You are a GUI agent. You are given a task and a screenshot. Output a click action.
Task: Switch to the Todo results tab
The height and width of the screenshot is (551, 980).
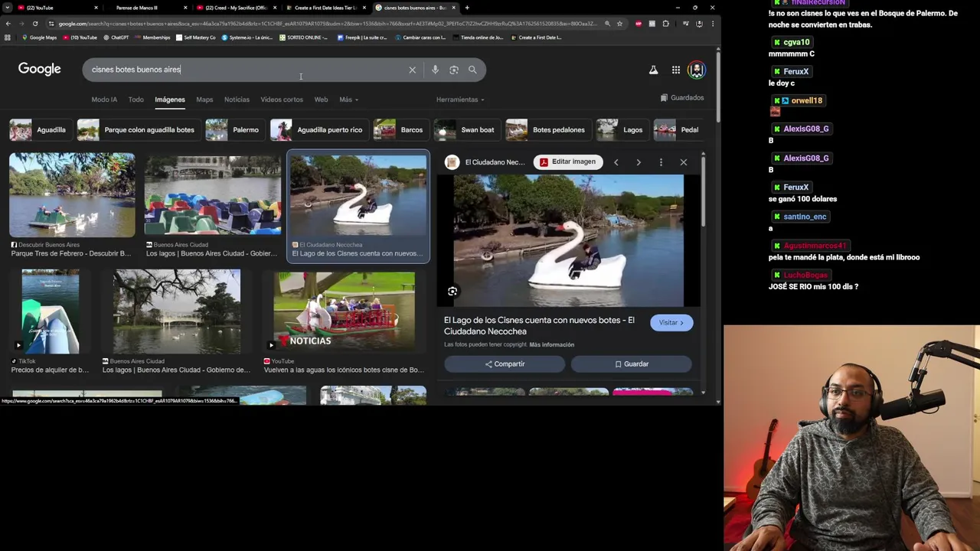pos(136,99)
